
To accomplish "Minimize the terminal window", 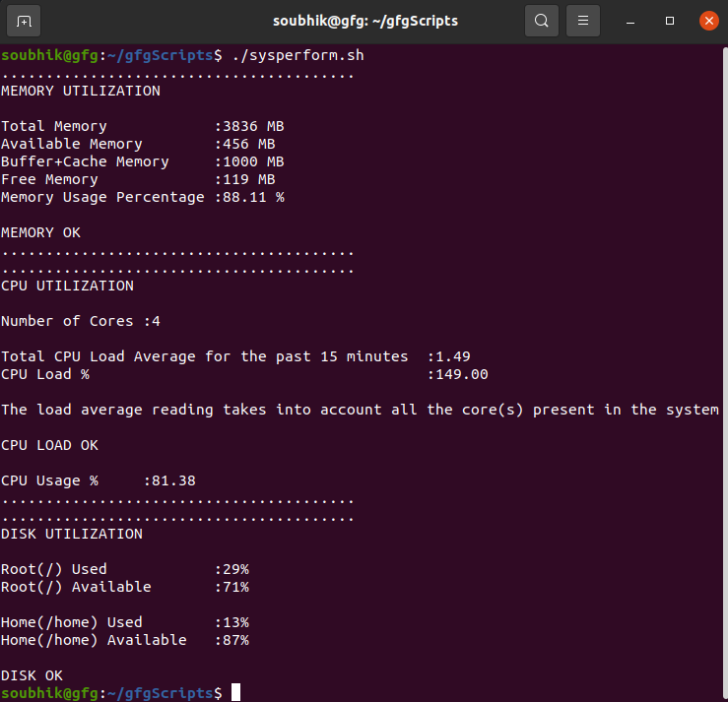I will point(630,22).
